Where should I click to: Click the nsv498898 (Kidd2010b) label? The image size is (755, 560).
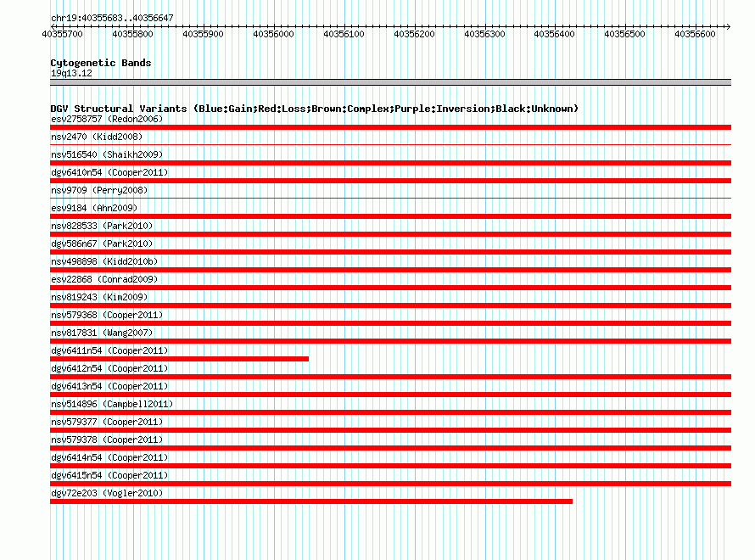(104, 261)
